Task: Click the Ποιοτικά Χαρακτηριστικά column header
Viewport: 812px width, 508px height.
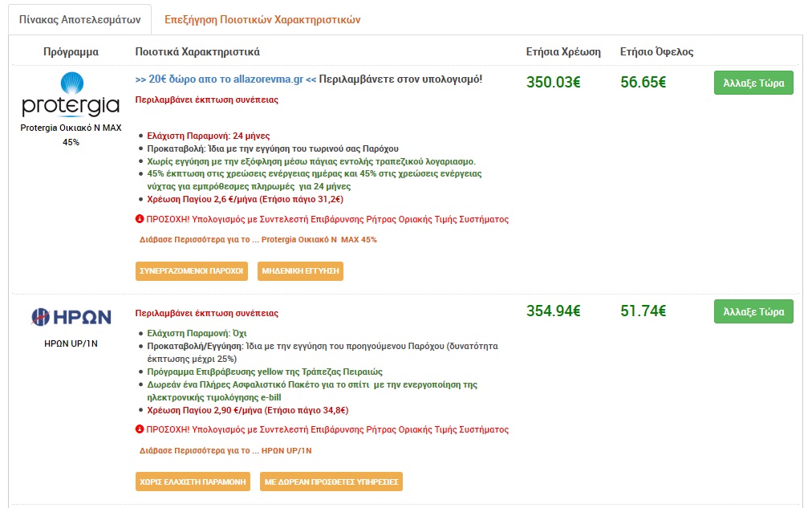Action: (x=197, y=52)
